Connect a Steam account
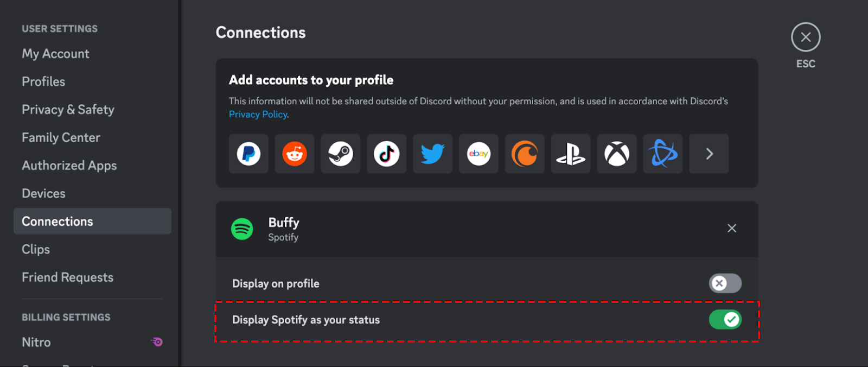The width and height of the screenshot is (868, 367). pyautogui.click(x=341, y=154)
